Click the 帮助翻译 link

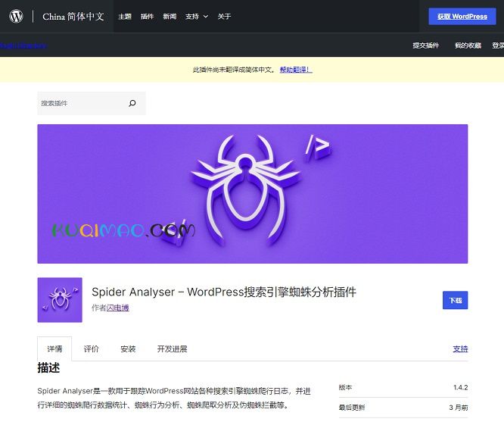(x=296, y=70)
